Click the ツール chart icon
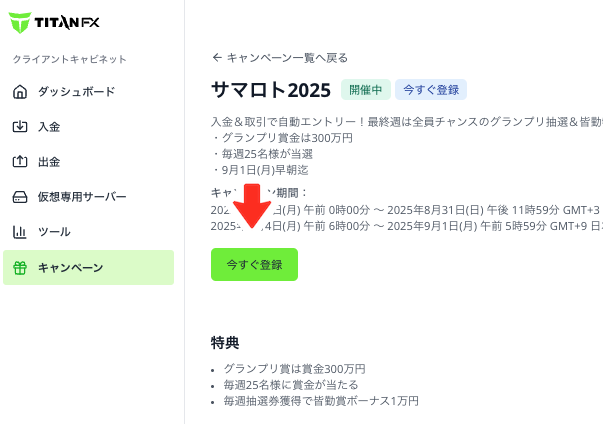 click(20, 232)
